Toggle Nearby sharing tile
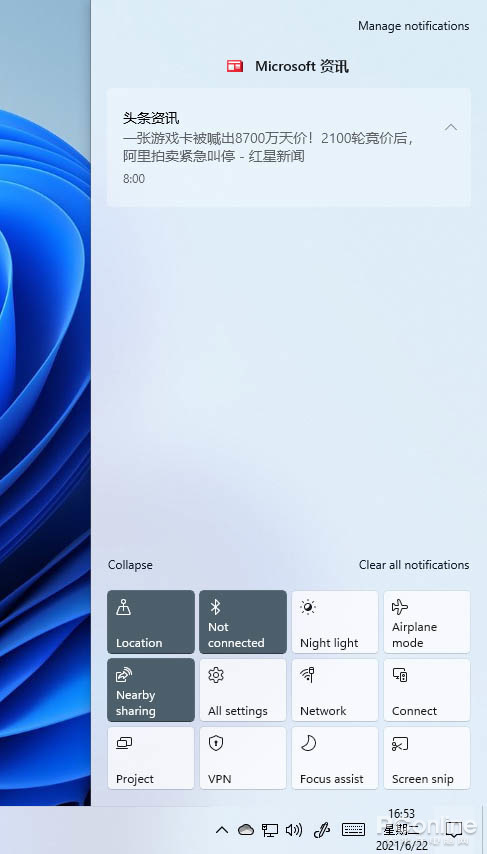Image resolution: width=487 pixels, height=854 pixels. click(151, 690)
